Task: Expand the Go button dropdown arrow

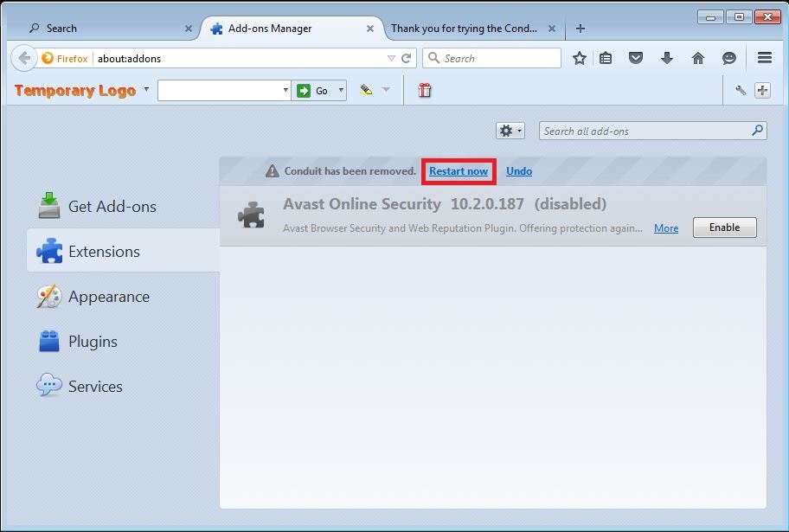Action: pyautogui.click(x=341, y=91)
